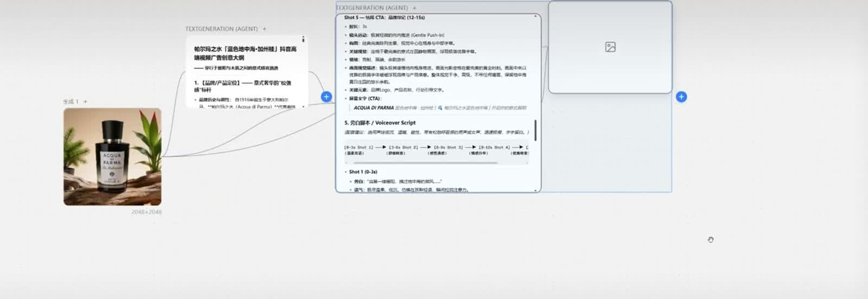Viewport: 868px width, 299px height.
Task: Click the 1.【品牌/产品定位】 section heading
Action: (242, 86)
